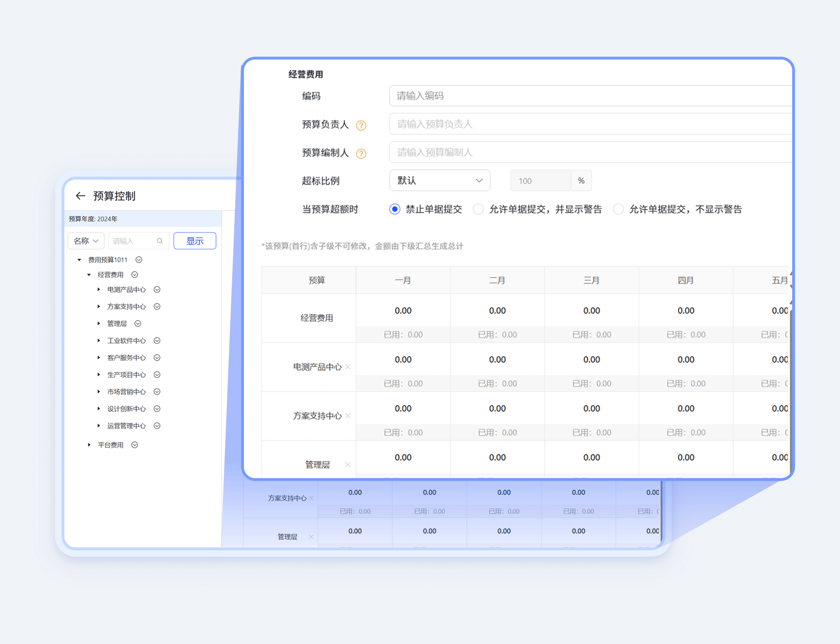840x644 pixels.
Task: Click the search magnifier in the filter box
Action: [160, 241]
